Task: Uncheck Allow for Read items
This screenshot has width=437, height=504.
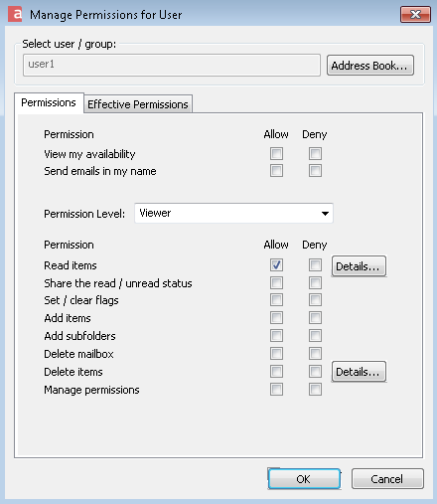Action: (276, 264)
